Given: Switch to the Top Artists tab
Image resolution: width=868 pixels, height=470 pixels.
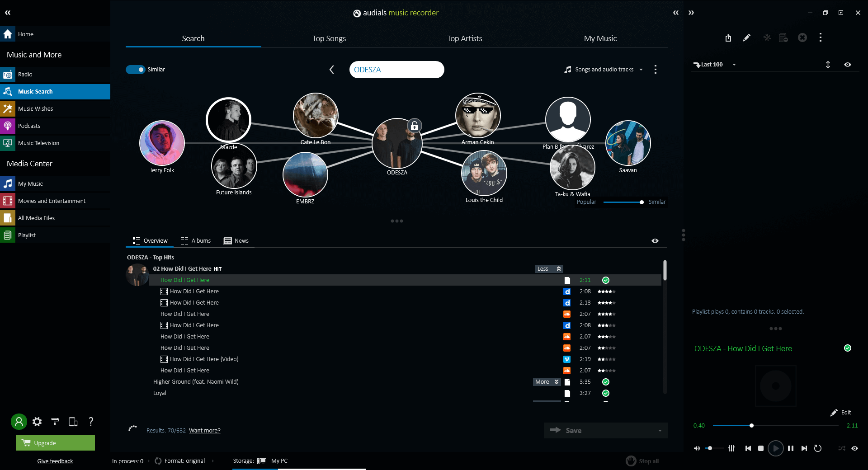Looking at the screenshot, I should [465, 38].
